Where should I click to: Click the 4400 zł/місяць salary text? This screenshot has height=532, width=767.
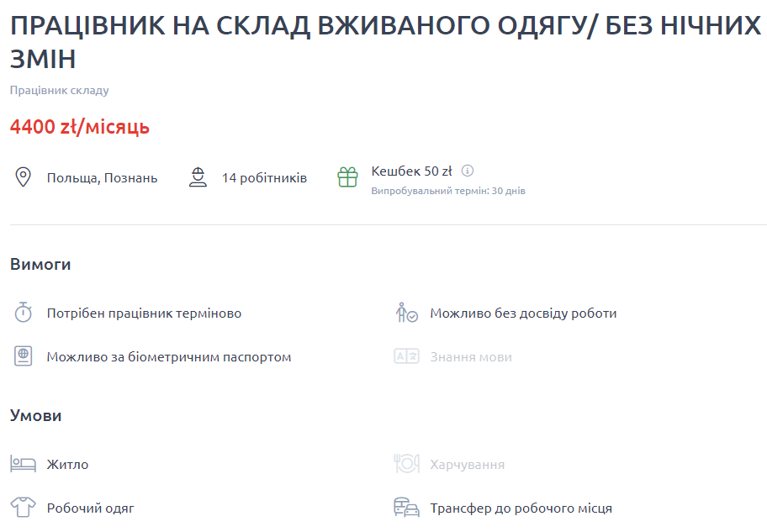(79, 127)
